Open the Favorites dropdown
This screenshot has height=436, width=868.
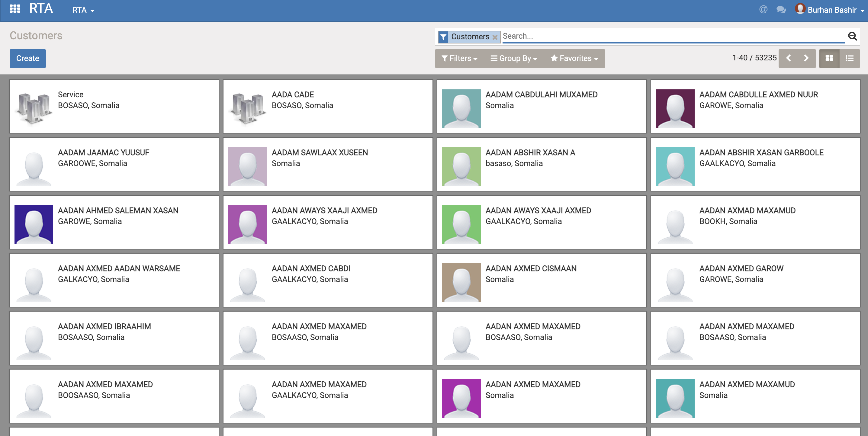(x=574, y=58)
